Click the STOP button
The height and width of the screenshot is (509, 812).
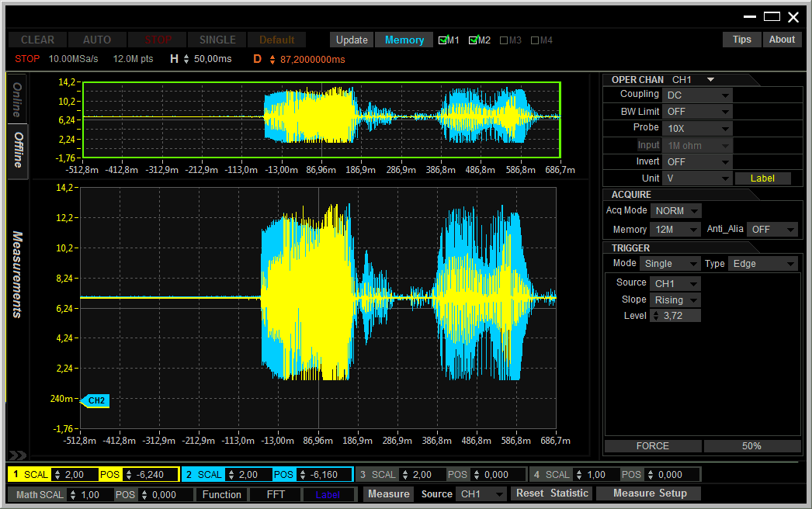158,40
